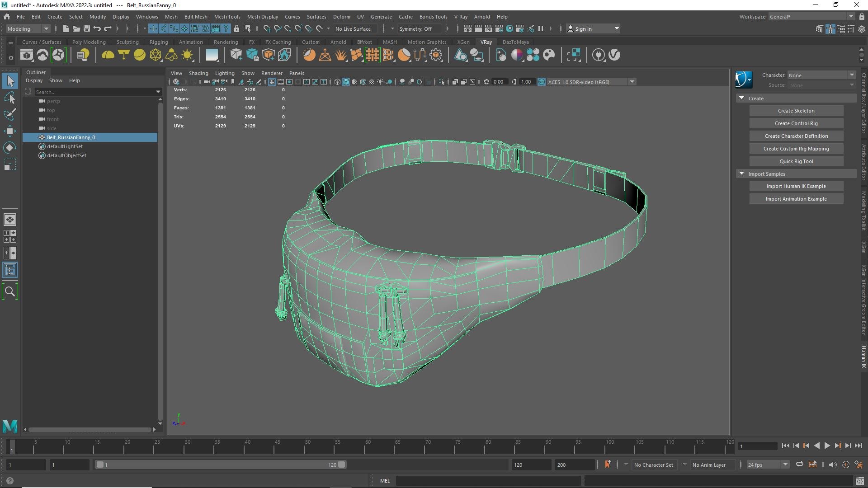Click the render region shelf icon
The image size is (868, 488).
[574, 55]
